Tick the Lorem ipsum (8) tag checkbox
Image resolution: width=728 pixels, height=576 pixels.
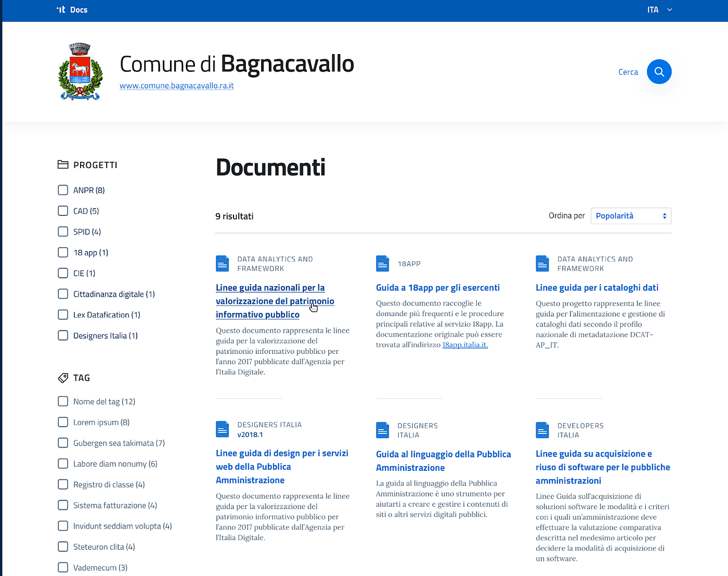[63, 422]
